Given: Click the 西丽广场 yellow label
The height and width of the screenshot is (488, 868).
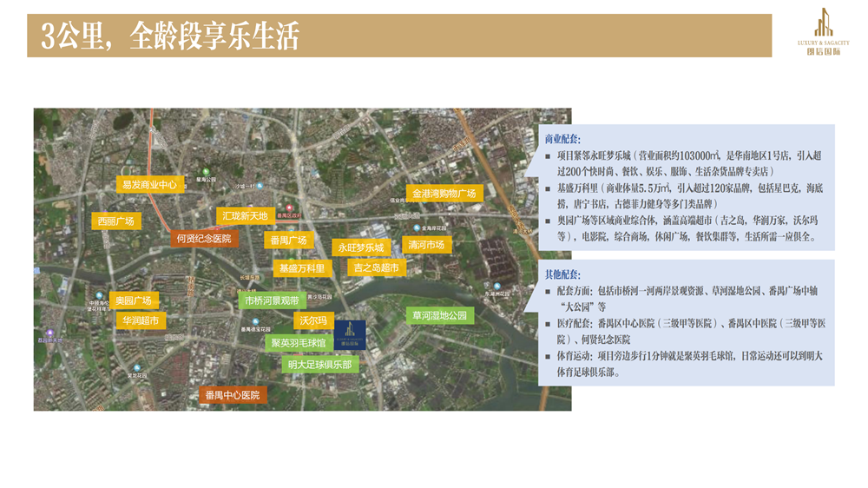Looking at the screenshot, I should click(116, 221).
